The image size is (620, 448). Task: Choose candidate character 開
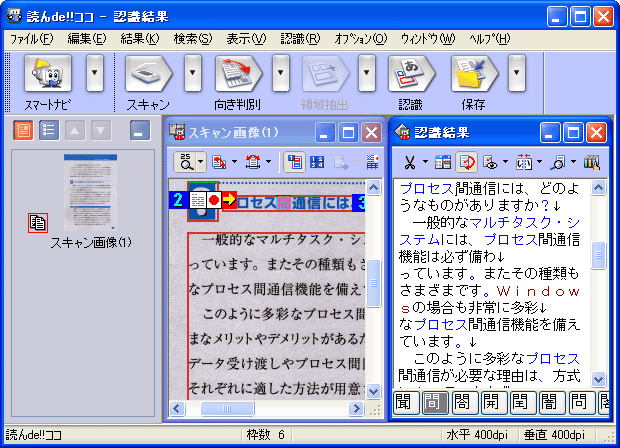[x=494, y=403]
